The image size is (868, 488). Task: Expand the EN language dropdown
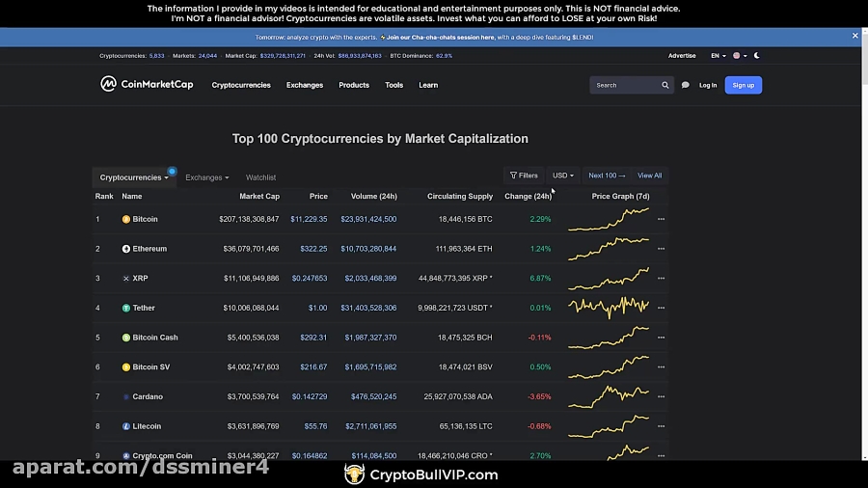pos(718,55)
